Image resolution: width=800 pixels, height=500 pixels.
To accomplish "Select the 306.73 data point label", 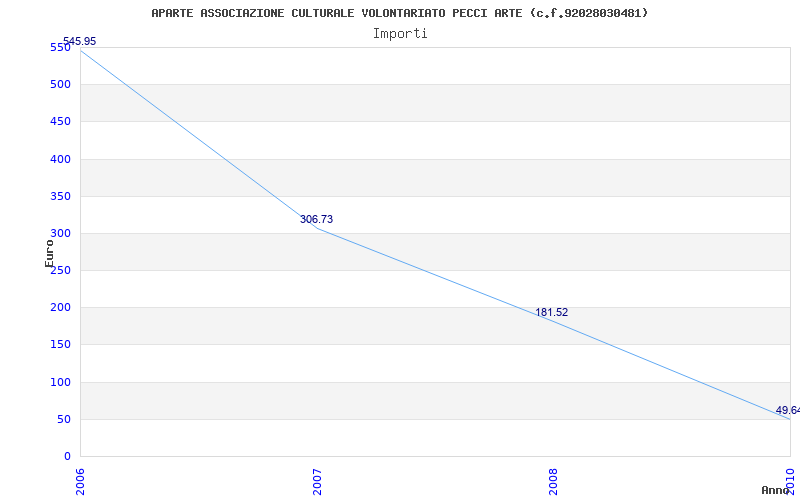I will [x=316, y=219].
